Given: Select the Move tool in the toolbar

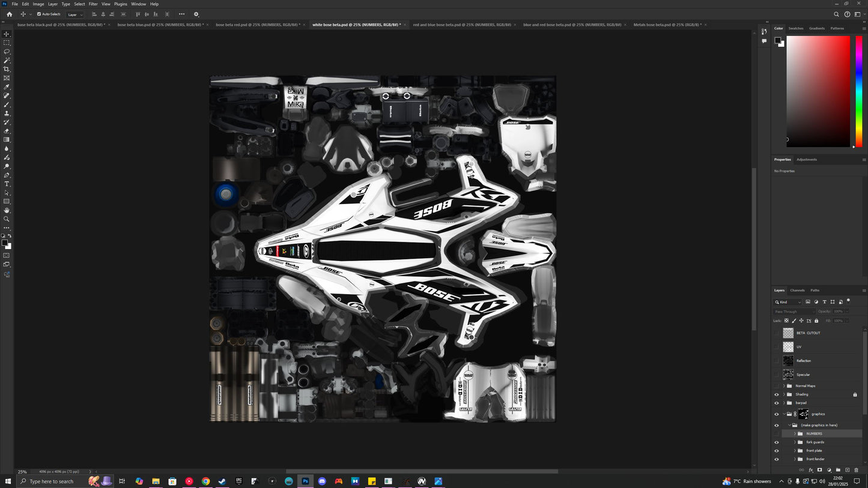Looking at the screenshot, I should point(7,34).
